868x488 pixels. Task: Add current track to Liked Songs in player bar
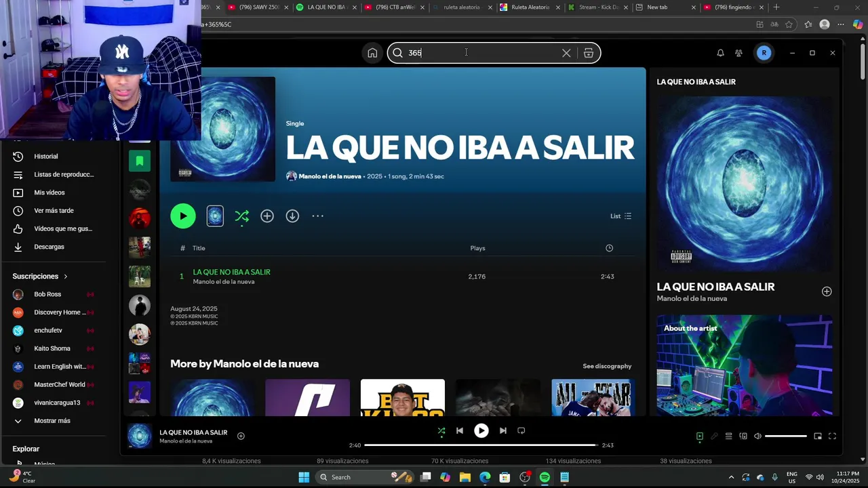click(241, 436)
